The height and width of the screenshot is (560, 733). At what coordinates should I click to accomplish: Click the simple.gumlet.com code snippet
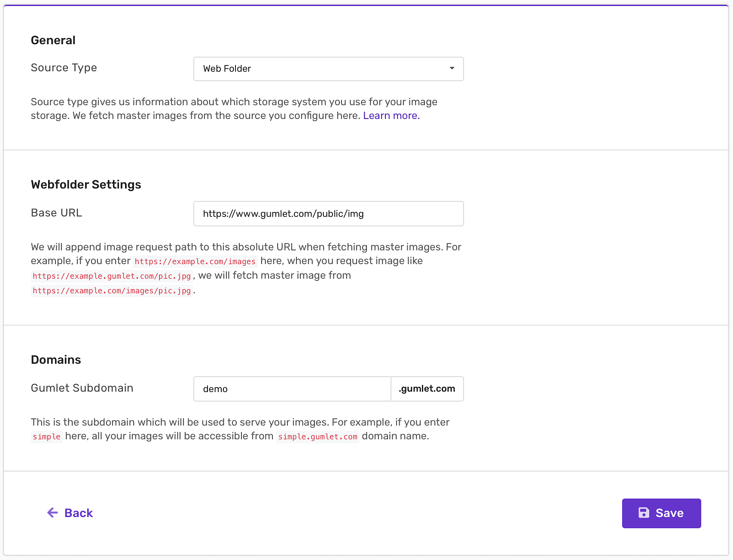pos(318,436)
